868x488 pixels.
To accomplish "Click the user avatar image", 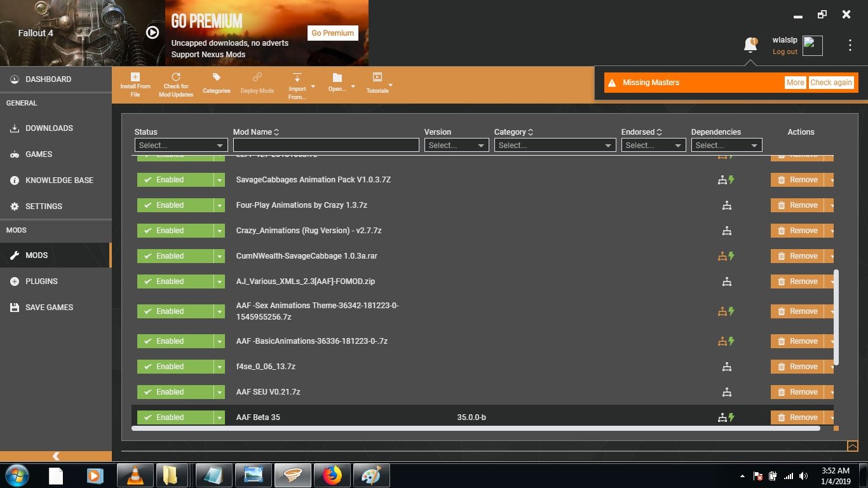I will point(813,46).
